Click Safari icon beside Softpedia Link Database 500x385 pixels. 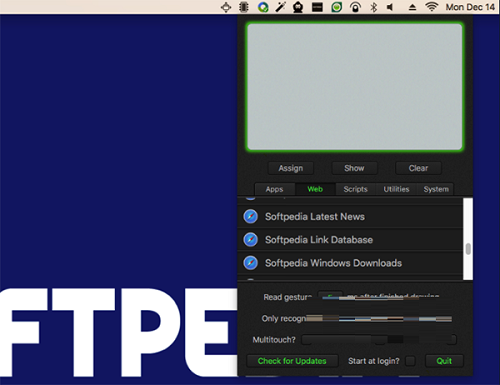[251, 239]
